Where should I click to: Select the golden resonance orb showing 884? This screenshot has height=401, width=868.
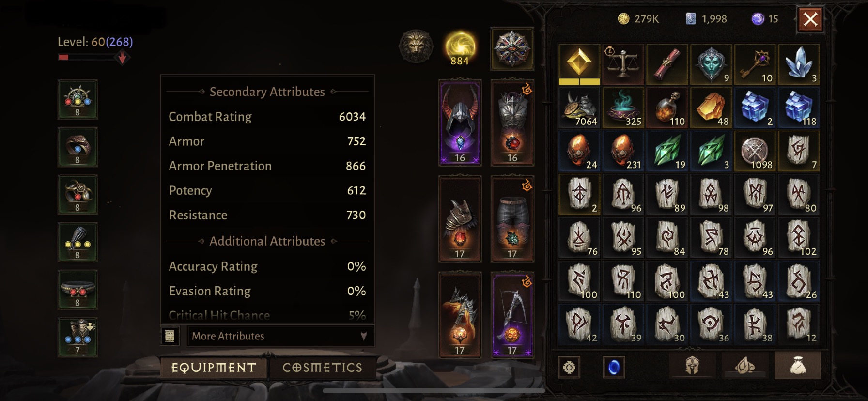click(x=460, y=48)
